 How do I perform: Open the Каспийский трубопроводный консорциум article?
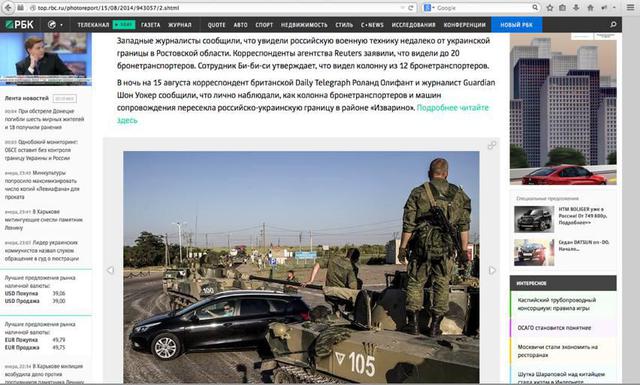557,304
